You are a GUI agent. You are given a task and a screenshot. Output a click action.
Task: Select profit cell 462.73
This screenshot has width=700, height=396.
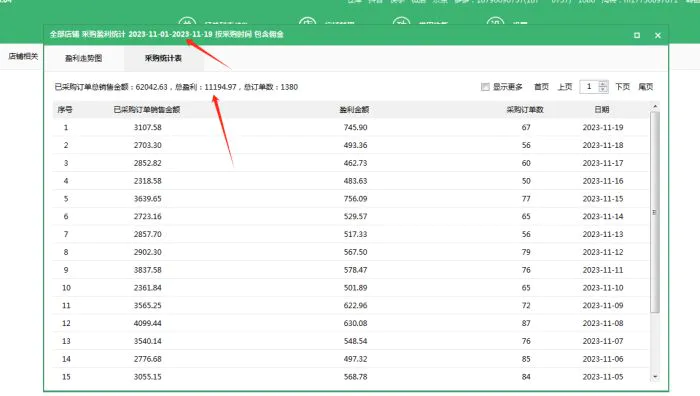pyautogui.click(x=355, y=163)
